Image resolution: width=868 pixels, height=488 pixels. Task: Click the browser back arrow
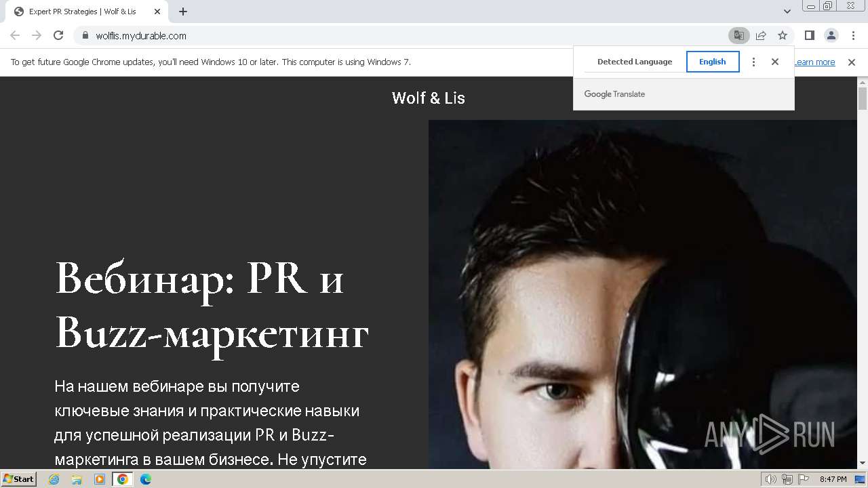tap(15, 35)
